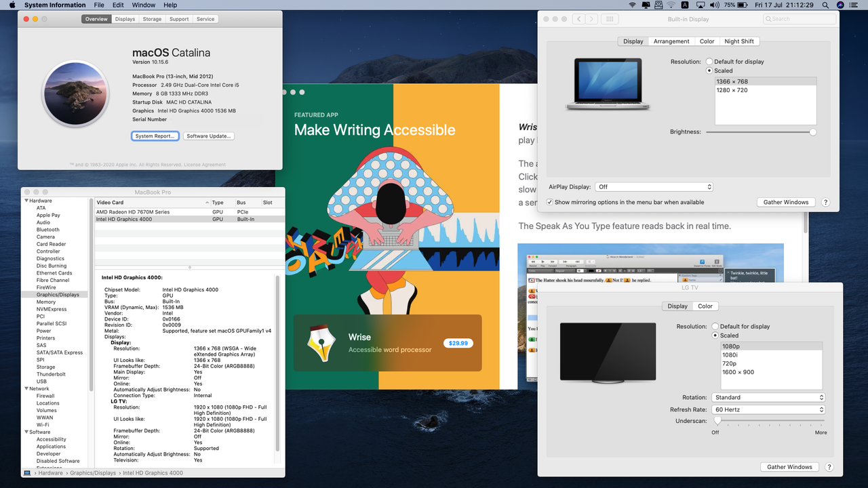Show all preferences grid button

(610, 19)
